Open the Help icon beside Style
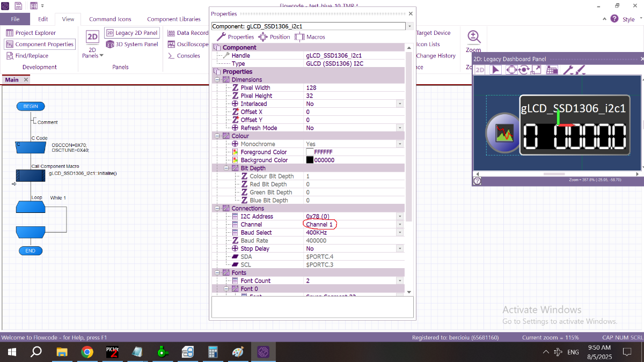 coord(614,19)
